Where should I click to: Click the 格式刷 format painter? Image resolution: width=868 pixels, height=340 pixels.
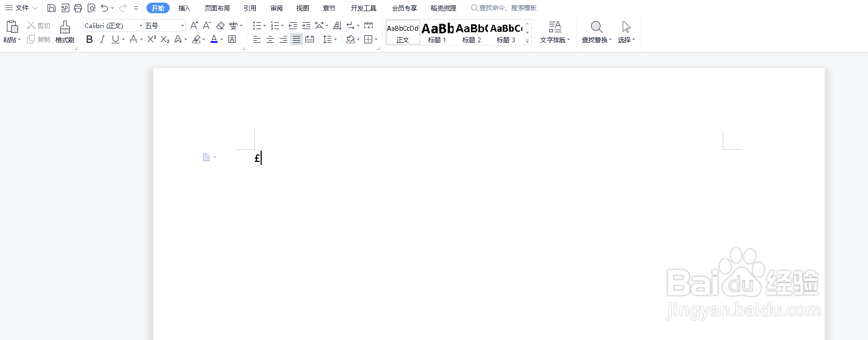point(65,32)
